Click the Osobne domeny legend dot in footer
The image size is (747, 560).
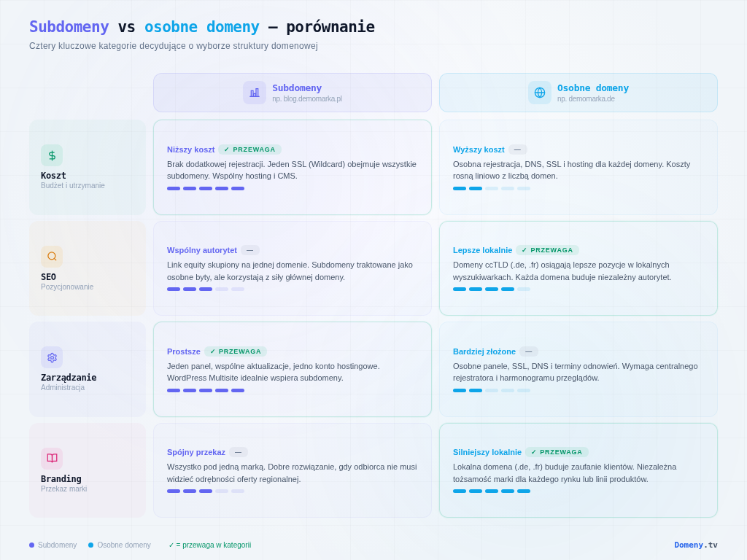point(91,545)
